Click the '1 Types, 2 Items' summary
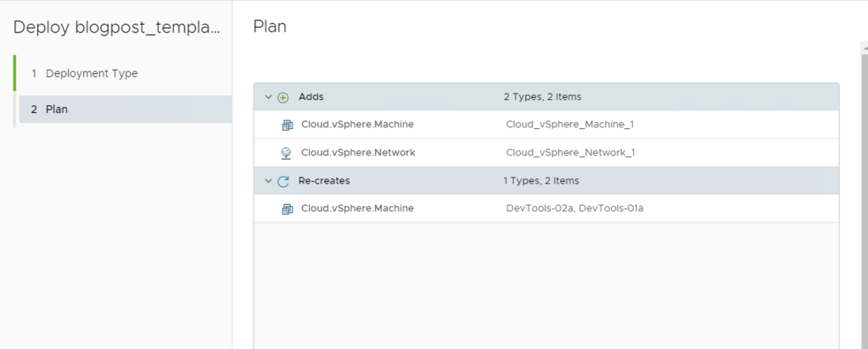Image resolution: width=868 pixels, height=349 pixels. coord(541,181)
